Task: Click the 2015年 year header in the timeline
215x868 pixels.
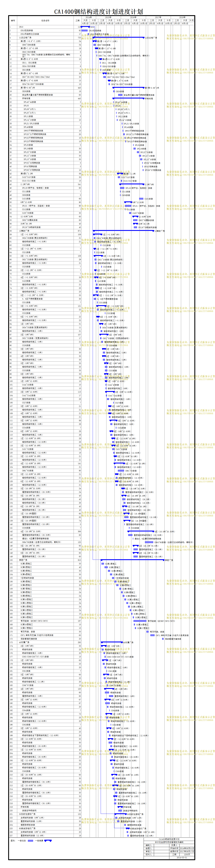Action: click(x=108, y=17)
